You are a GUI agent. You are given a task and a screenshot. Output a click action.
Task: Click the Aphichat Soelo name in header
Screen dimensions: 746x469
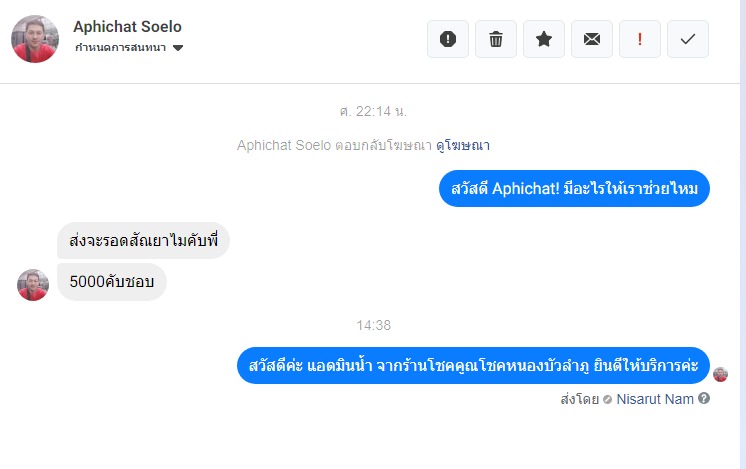click(128, 27)
